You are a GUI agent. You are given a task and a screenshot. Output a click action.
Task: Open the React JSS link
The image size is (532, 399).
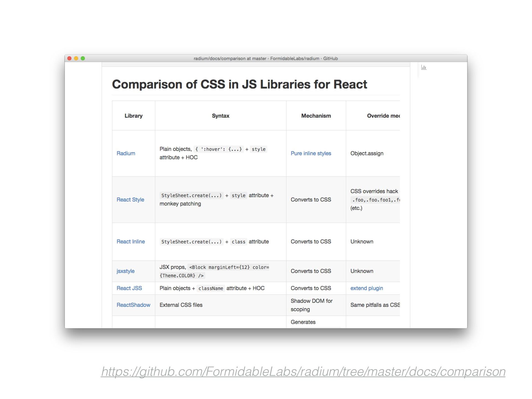coord(129,288)
